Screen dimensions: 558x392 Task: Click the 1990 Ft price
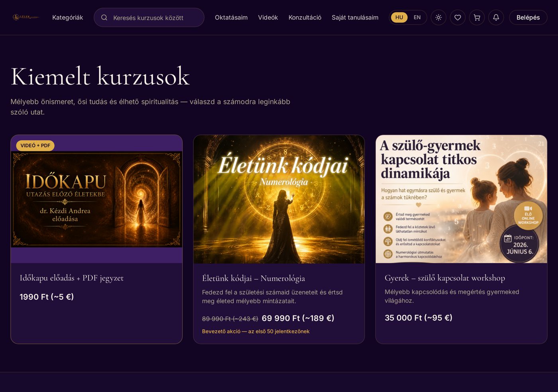[47, 297]
